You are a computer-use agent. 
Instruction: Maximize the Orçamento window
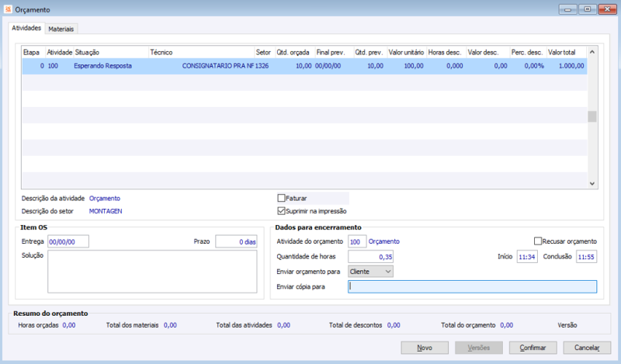[x=588, y=9]
